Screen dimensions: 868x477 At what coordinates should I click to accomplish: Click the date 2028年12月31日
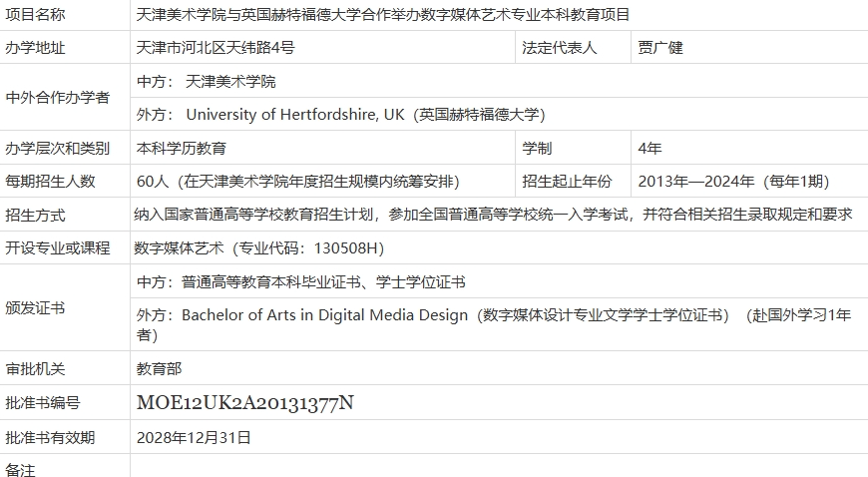(194, 438)
